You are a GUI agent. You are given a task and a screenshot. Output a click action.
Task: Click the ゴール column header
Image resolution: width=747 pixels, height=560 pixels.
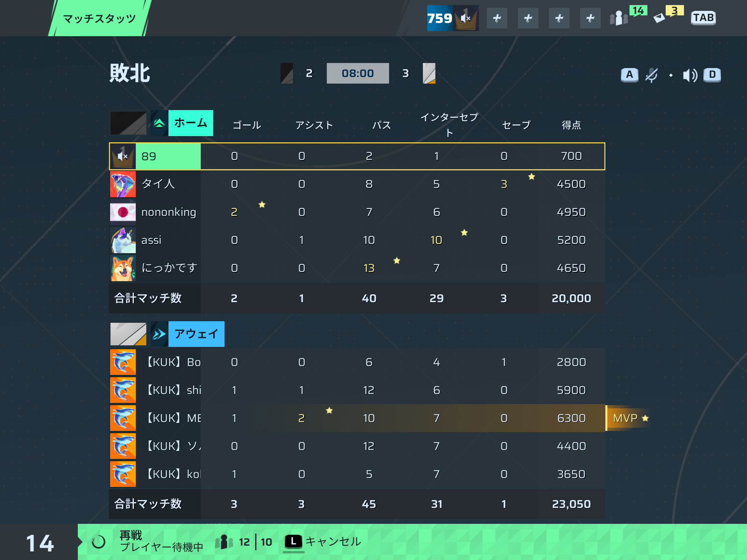[247, 125]
